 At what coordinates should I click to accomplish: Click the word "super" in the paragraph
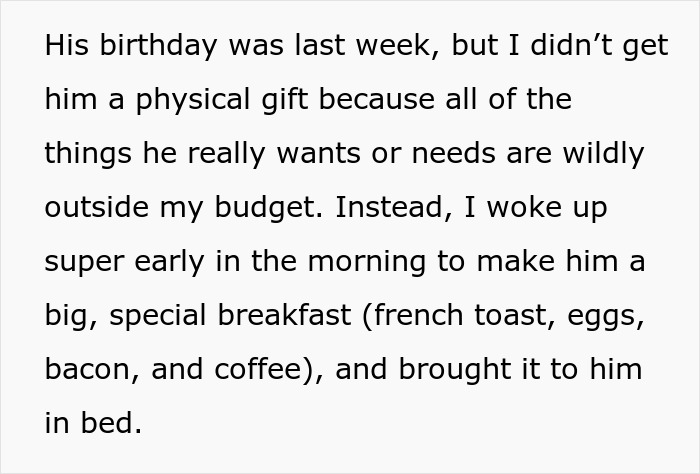click(x=85, y=262)
